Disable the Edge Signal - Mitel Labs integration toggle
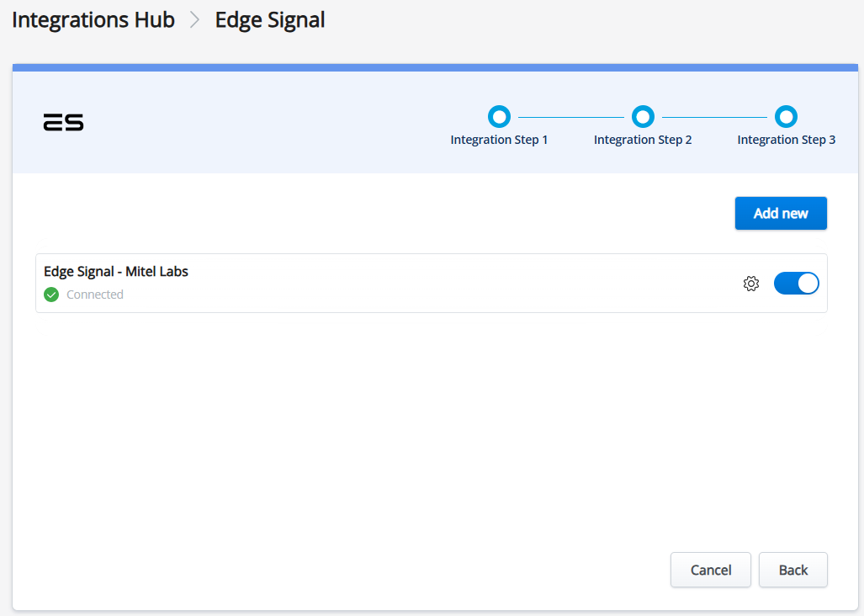 [796, 284]
